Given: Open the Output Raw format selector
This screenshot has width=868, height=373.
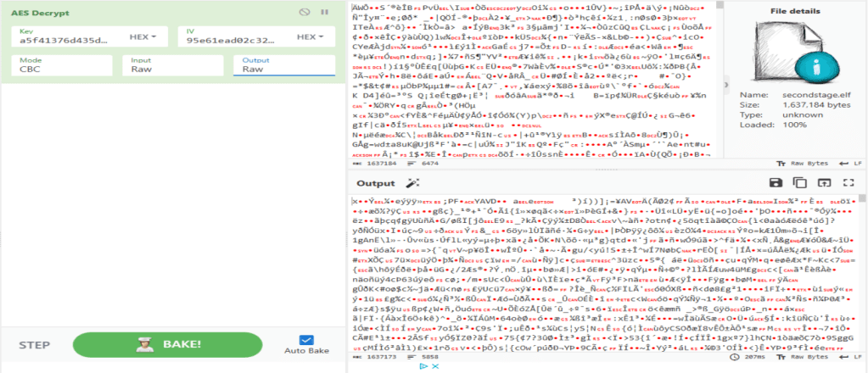Looking at the screenshot, I should click(x=284, y=70).
